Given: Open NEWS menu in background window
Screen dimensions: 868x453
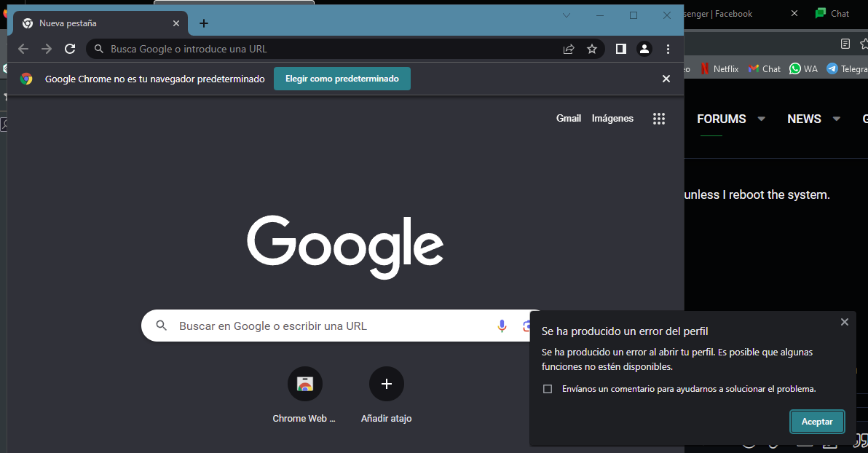Looking at the screenshot, I should point(805,119).
